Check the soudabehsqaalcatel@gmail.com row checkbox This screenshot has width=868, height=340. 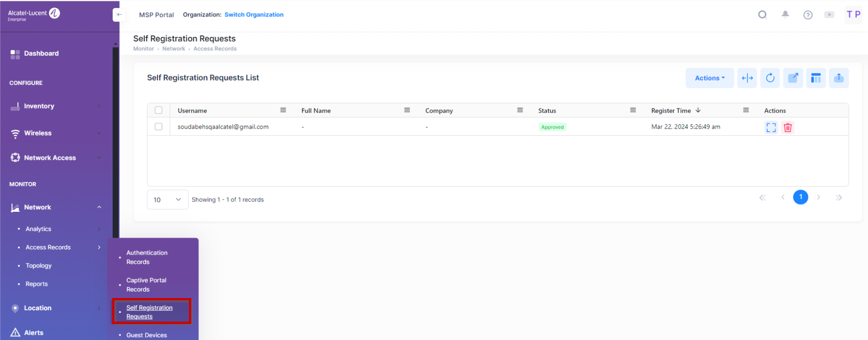[x=159, y=127]
